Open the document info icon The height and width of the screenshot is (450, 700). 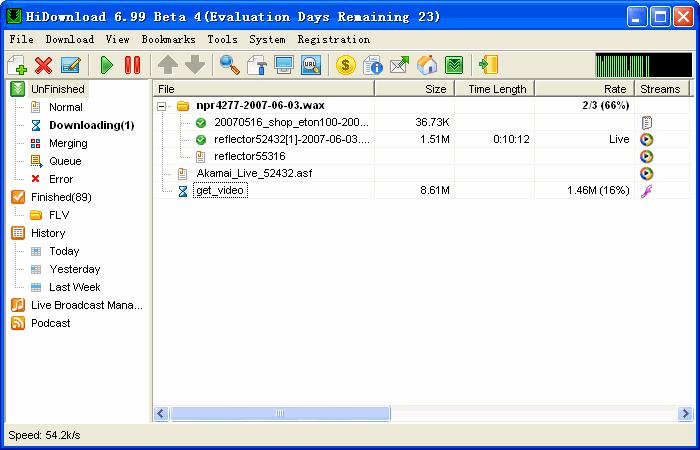372,65
